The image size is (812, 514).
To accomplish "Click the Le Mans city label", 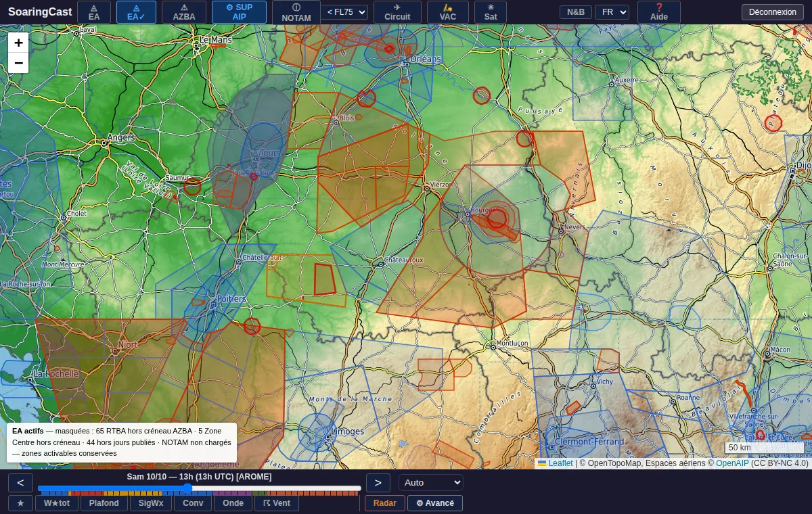I will point(216,41).
